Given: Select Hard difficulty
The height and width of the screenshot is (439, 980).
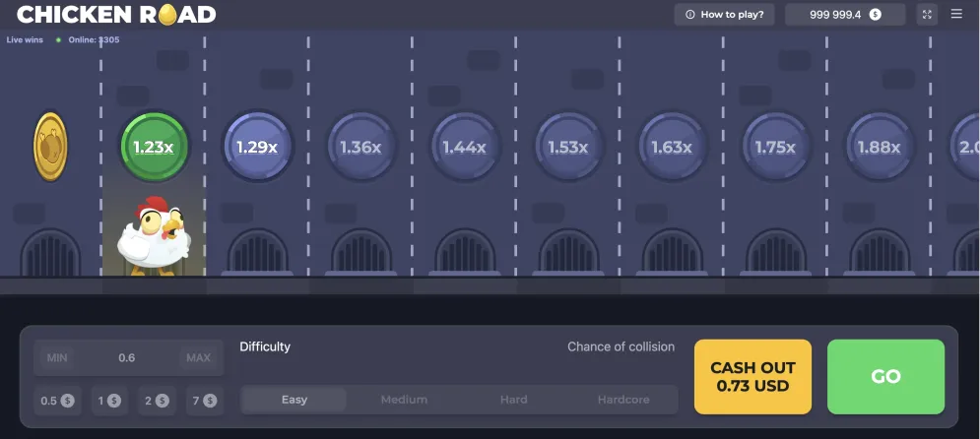Looking at the screenshot, I should tap(514, 400).
